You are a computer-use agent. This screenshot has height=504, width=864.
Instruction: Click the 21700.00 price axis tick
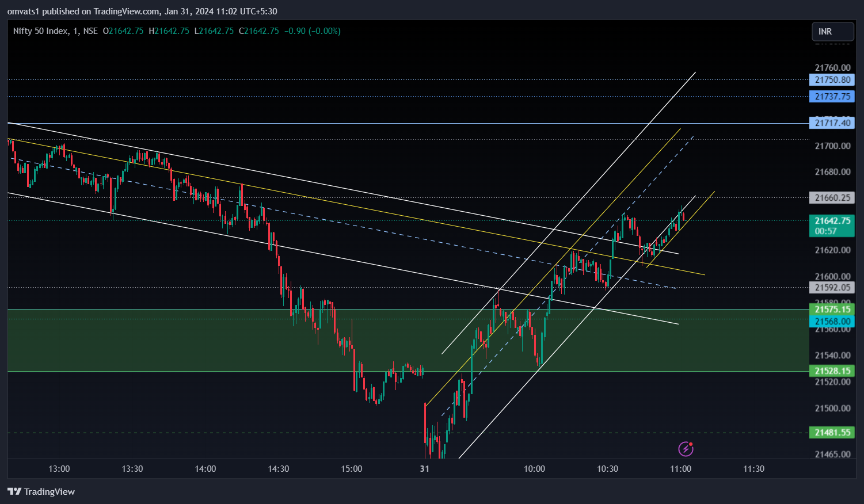coord(832,146)
